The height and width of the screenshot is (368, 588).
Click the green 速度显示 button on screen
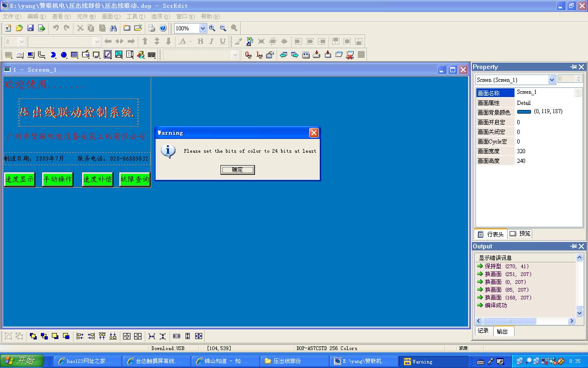20,179
